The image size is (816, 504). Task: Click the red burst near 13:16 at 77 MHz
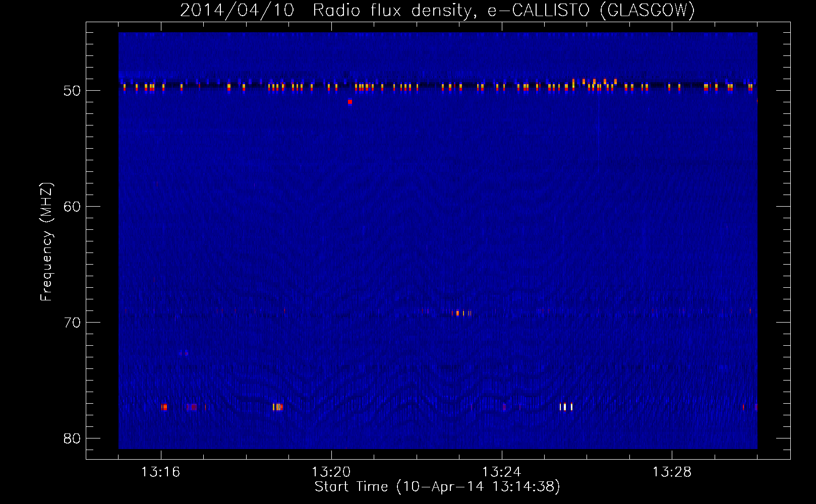click(164, 407)
